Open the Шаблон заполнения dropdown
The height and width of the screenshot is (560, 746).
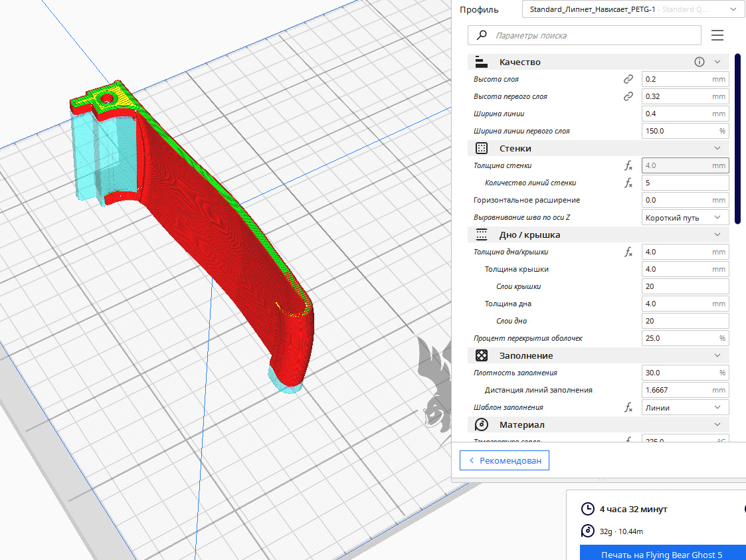685,407
